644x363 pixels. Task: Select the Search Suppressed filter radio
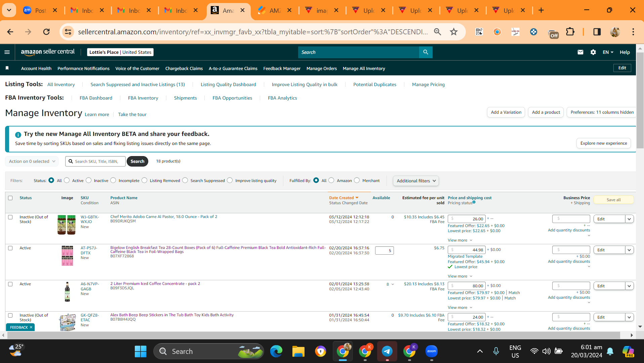click(185, 180)
